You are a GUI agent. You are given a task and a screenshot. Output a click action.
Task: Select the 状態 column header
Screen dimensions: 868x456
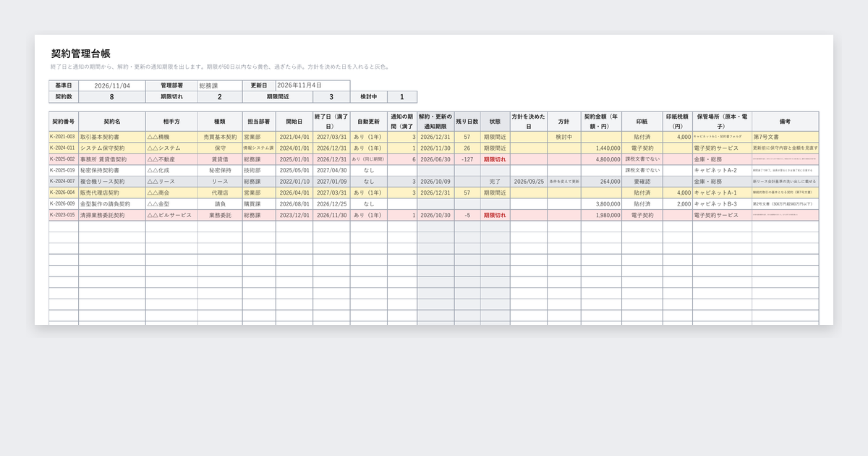pyautogui.click(x=495, y=122)
